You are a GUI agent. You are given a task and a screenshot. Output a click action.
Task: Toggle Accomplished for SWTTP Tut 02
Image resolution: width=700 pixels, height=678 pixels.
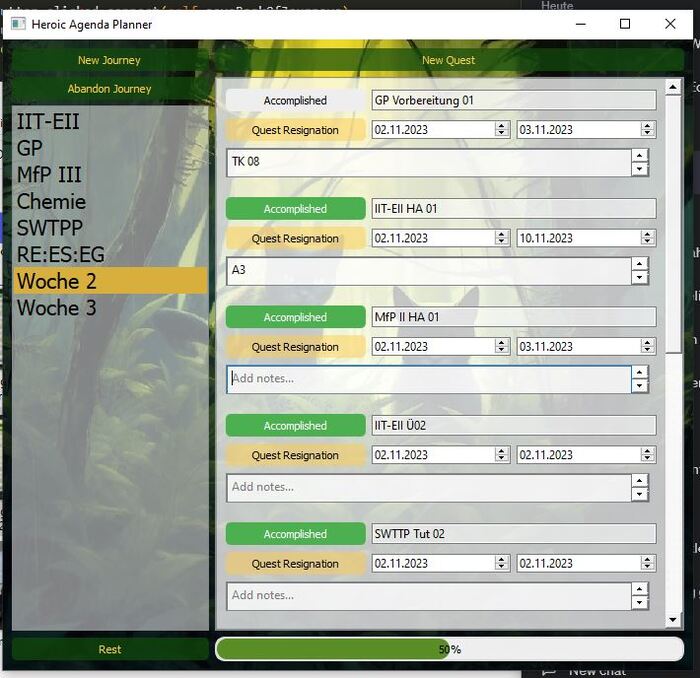pyautogui.click(x=295, y=534)
